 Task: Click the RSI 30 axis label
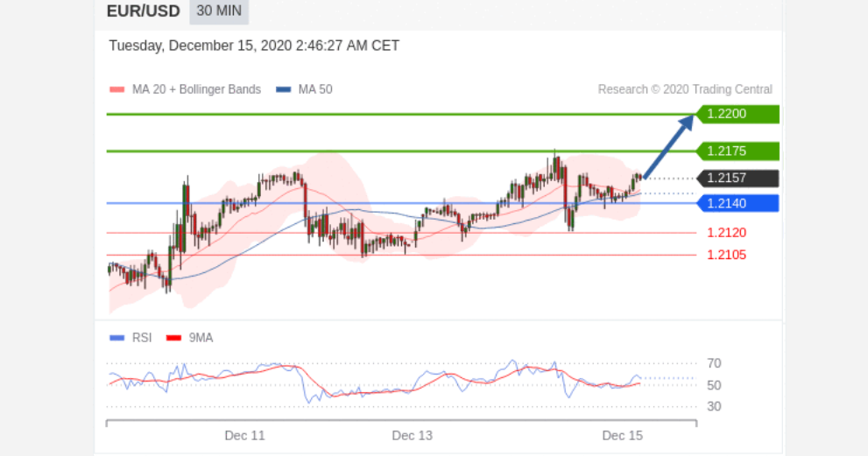[714, 407]
